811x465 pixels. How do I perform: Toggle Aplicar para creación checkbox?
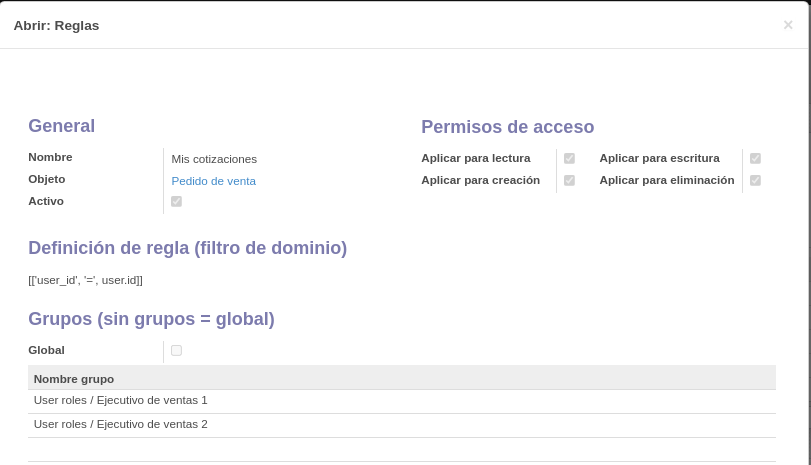pyautogui.click(x=569, y=180)
